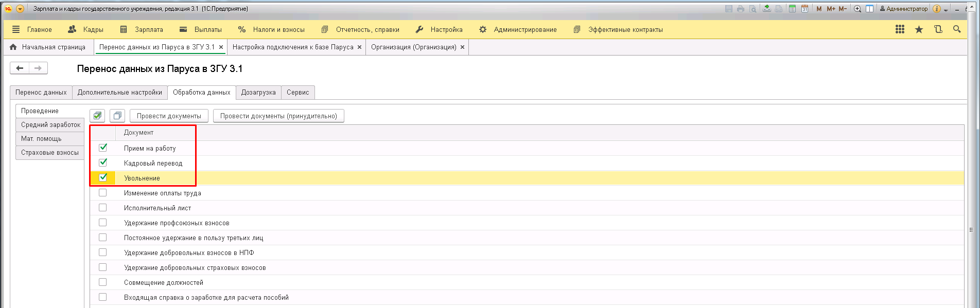Enable the Исполнительный лист checkbox
This screenshot has width=980, height=308.
click(x=103, y=208)
